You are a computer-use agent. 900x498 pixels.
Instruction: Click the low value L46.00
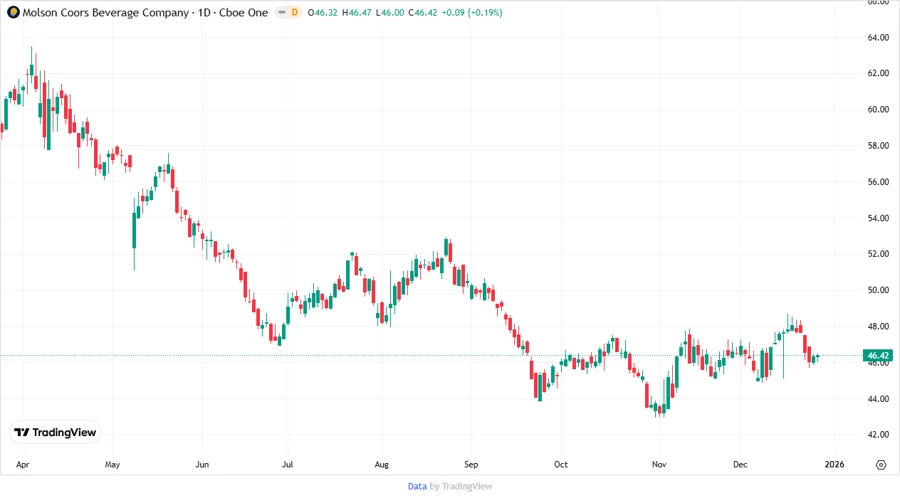390,13
